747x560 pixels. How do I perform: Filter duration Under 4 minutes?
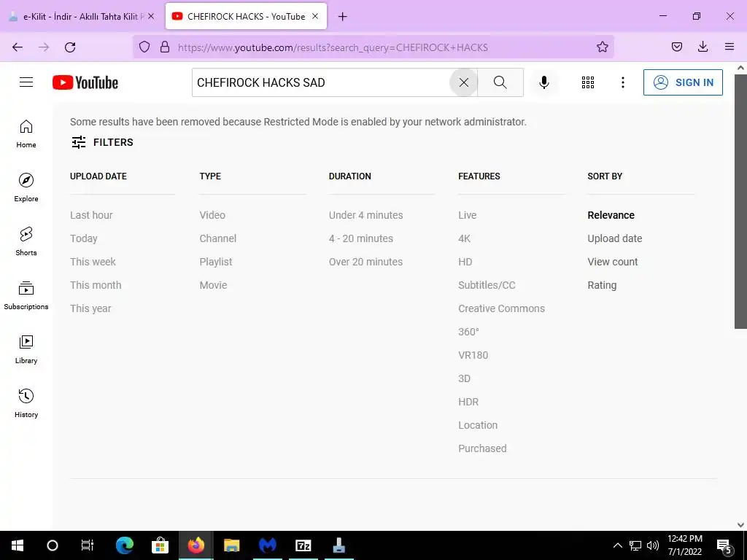(x=366, y=215)
